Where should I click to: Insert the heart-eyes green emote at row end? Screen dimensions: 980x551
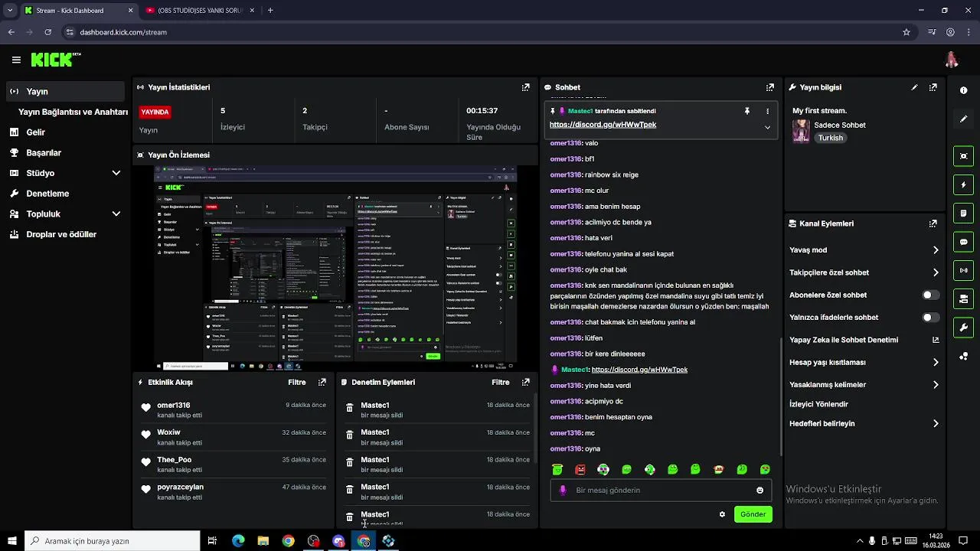click(x=765, y=469)
